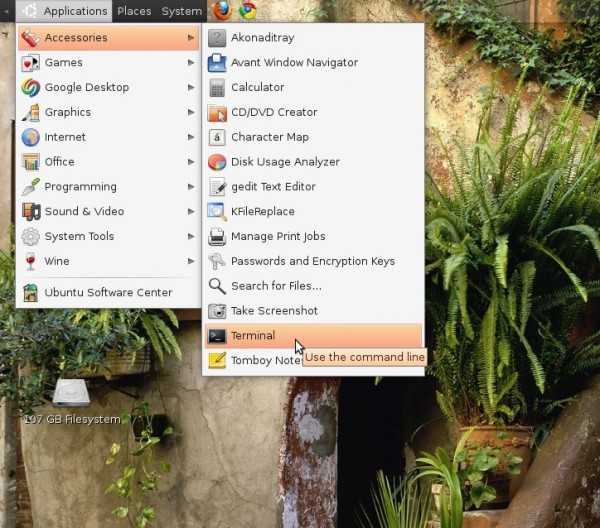Screen dimensions: 600x528
Task: Open CD/DVD Creator entry
Action: (313, 112)
